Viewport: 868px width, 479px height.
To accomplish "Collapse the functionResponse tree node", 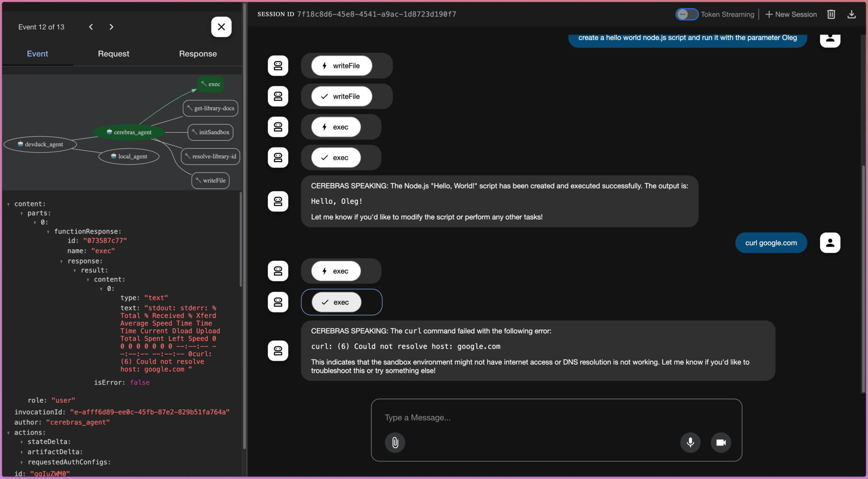I will pos(48,231).
